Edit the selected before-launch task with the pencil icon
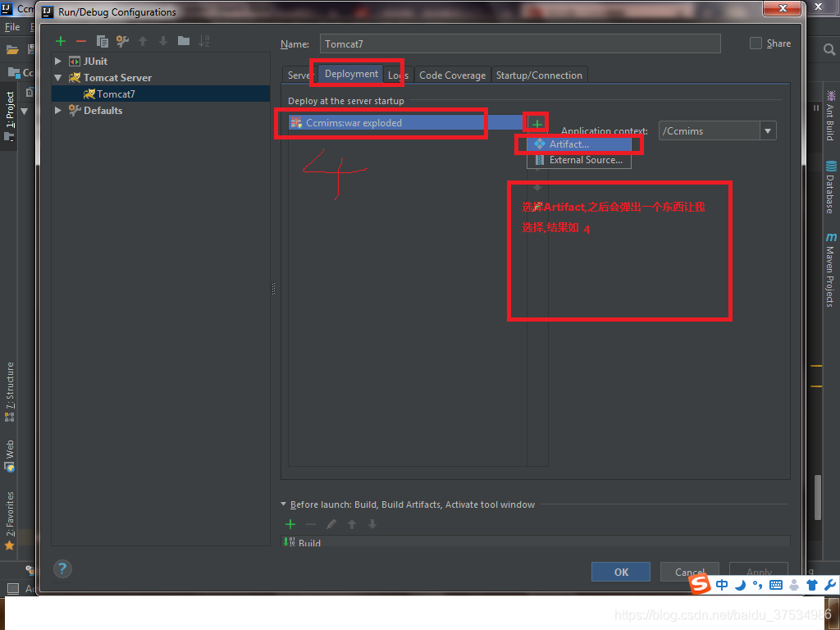 331,524
